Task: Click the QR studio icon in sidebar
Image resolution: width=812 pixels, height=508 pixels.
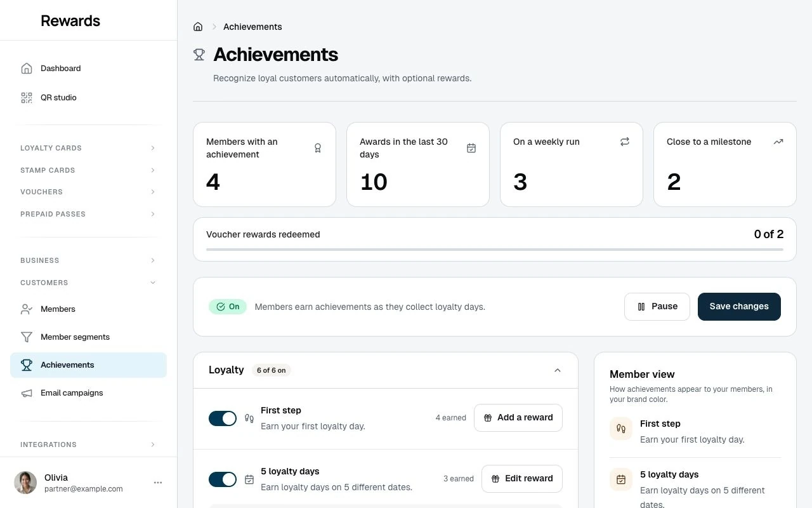Action: click(27, 98)
